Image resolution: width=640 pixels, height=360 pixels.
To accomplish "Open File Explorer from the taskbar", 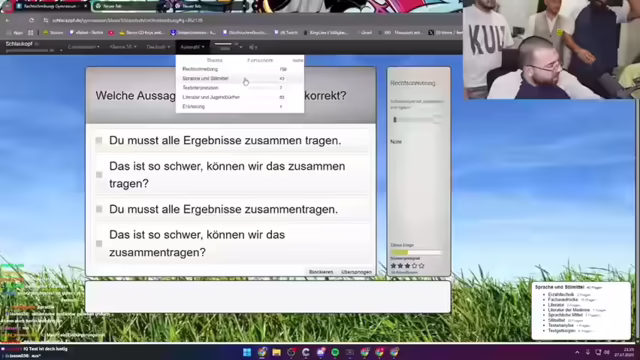I will (x=276, y=352).
